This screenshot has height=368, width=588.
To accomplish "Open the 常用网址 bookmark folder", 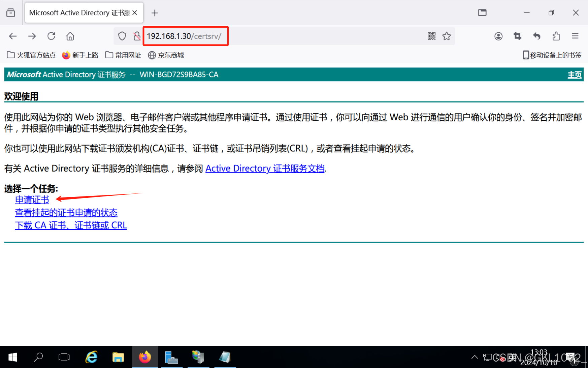I will (123, 55).
